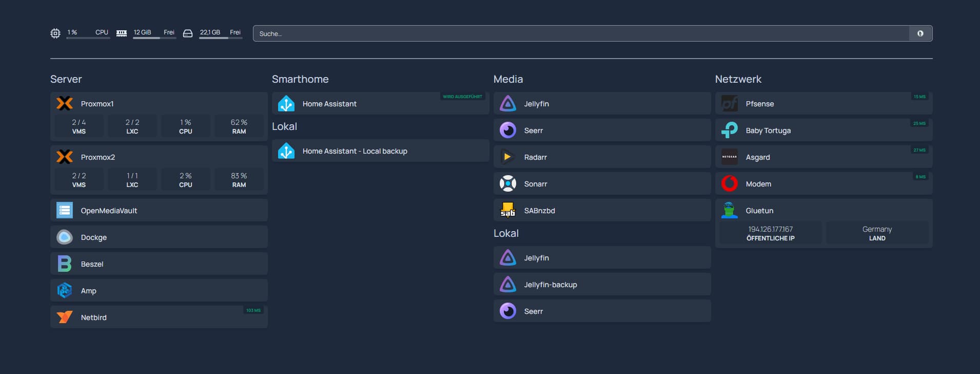Collapse the Lokal subgroup under Smarthome
The image size is (980, 374).
[x=284, y=126]
